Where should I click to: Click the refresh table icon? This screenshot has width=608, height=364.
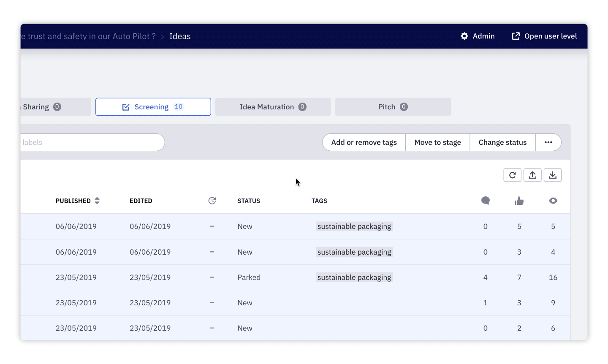pyautogui.click(x=512, y=175)
